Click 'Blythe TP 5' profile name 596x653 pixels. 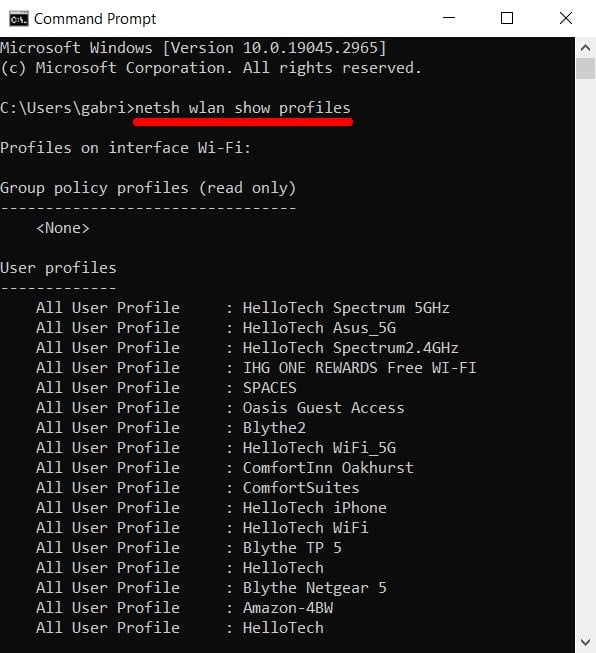[x=292, y=548]
